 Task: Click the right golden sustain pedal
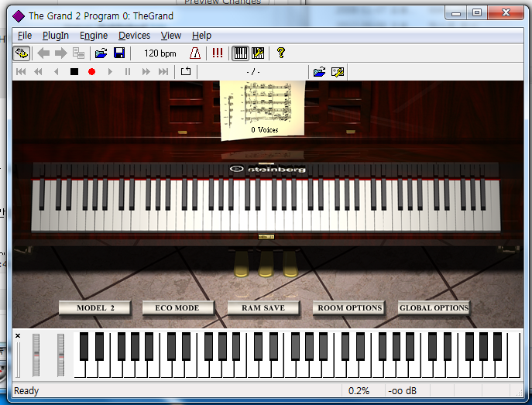click(290, 264)
